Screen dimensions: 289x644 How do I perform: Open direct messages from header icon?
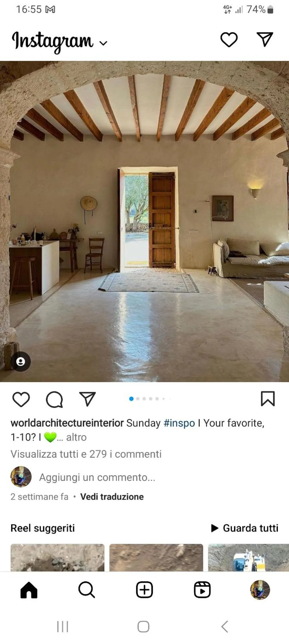coord(265,39)
